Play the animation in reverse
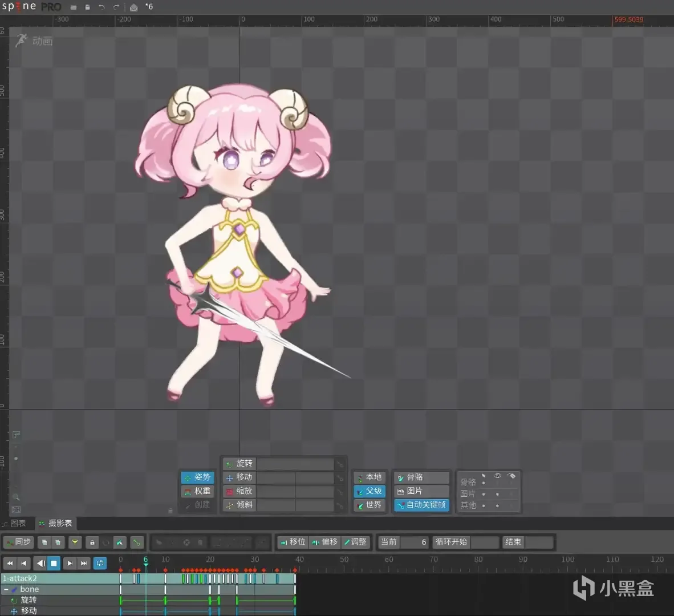 pyautogui.click(x=40, y=563)
